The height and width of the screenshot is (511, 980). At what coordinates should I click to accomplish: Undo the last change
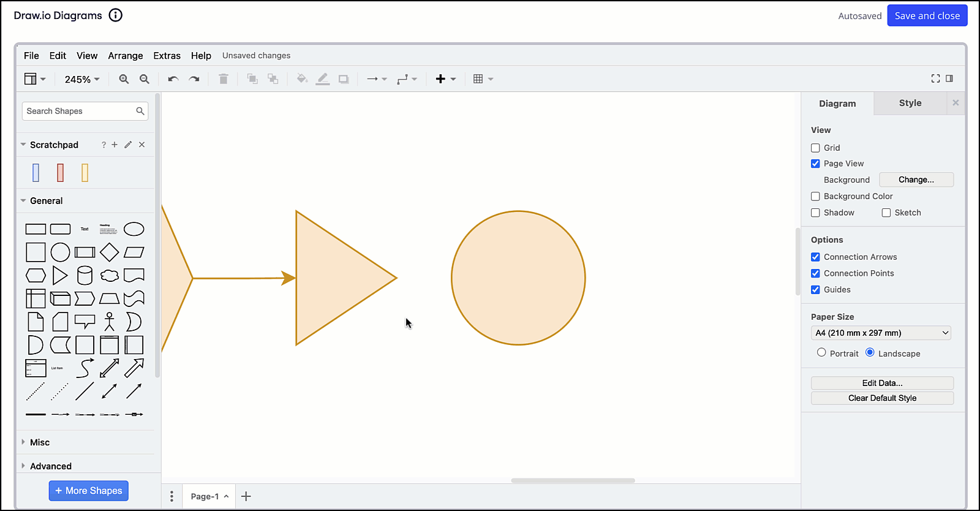pyautogui.click(x=173, y=79)
